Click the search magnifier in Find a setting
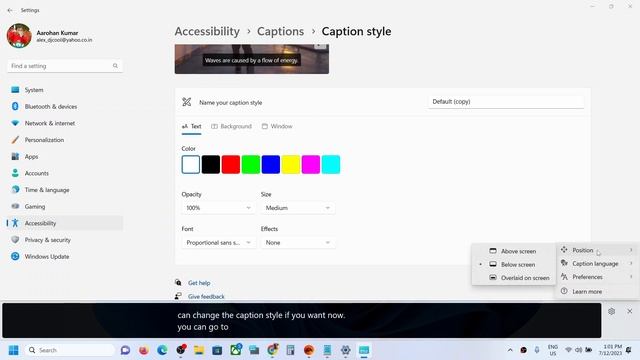The width and height of the screenshot is (640, 360). pos(115,66)
